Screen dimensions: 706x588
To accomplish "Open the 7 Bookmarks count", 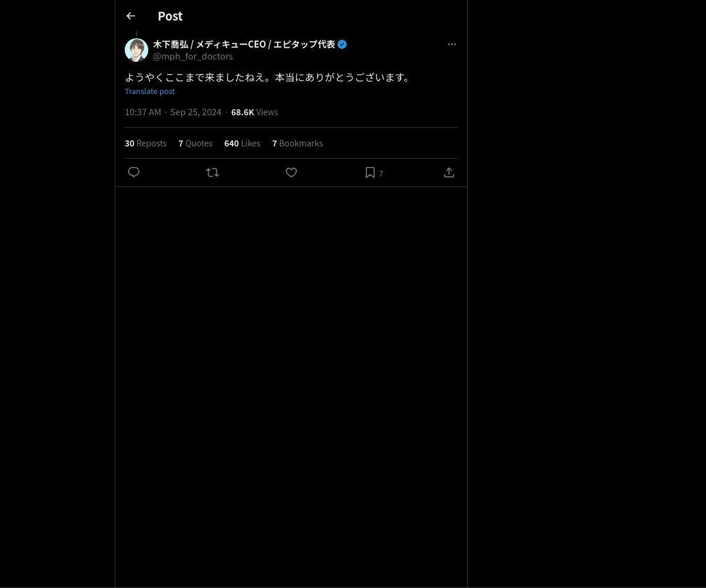I will coord(297,143).
